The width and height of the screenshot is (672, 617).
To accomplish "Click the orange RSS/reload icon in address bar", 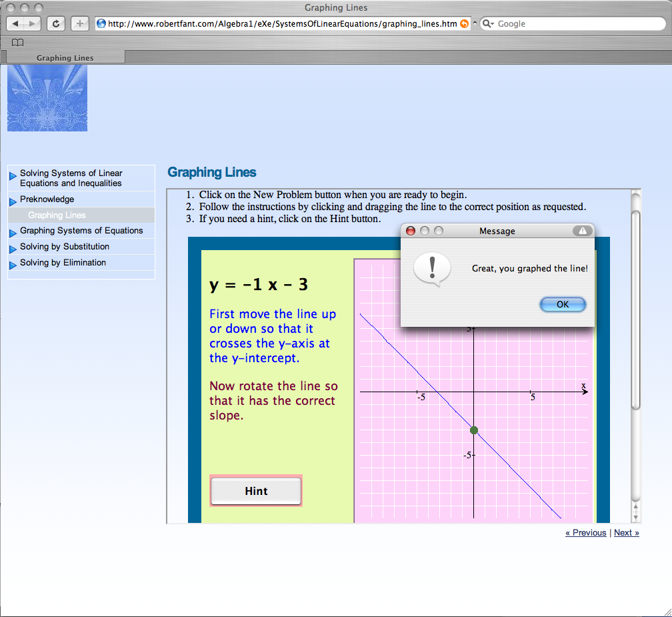I will (x=464, y=23).
